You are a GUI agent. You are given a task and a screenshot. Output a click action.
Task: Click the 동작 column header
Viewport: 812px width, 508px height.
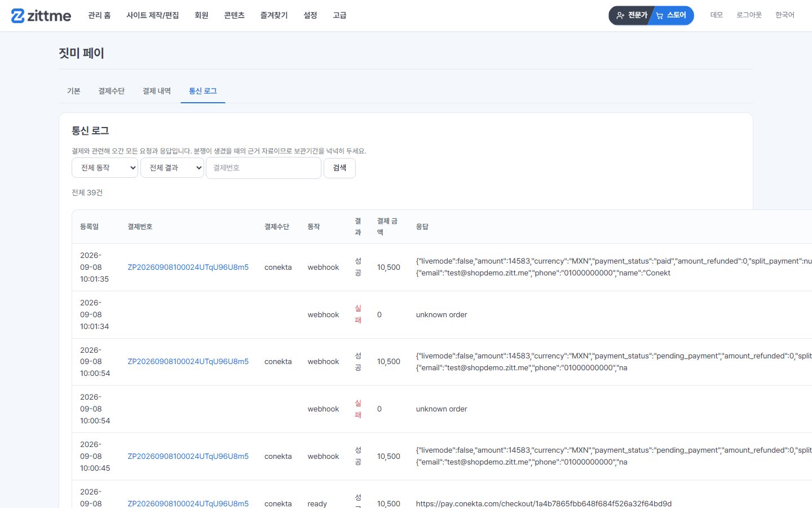(x=314, y=226)
